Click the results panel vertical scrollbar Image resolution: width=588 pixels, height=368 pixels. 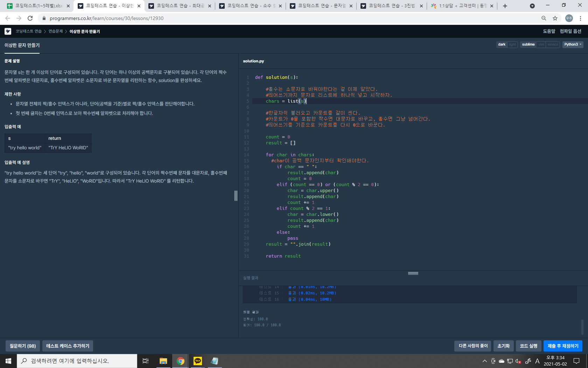tap(582, 327)
